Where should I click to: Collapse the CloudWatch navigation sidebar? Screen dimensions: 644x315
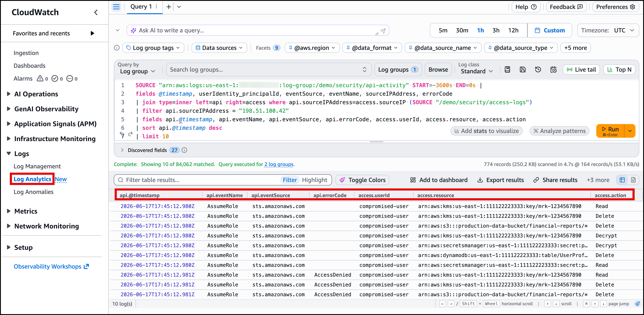[x=96, y=12]
